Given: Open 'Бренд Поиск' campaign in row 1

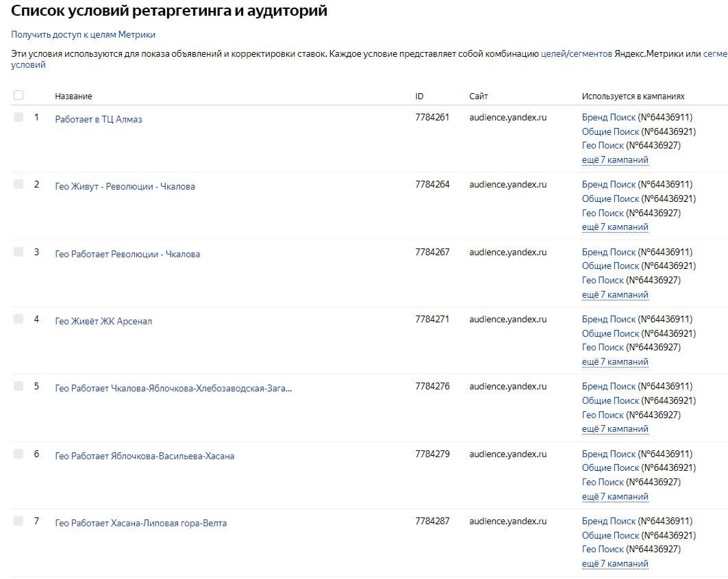Looking at the screenshot, I should (609, 118).
